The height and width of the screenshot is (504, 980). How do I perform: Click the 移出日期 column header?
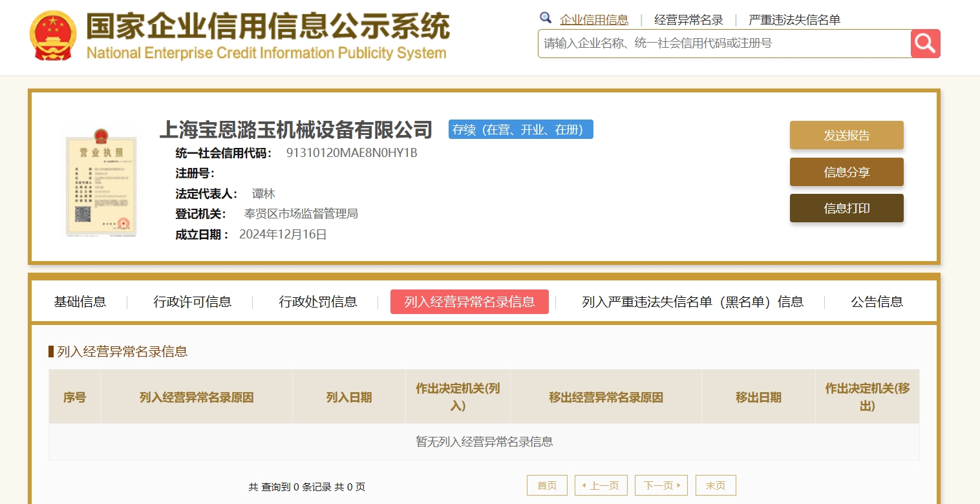pyautogui.click(x=758, y=397)
